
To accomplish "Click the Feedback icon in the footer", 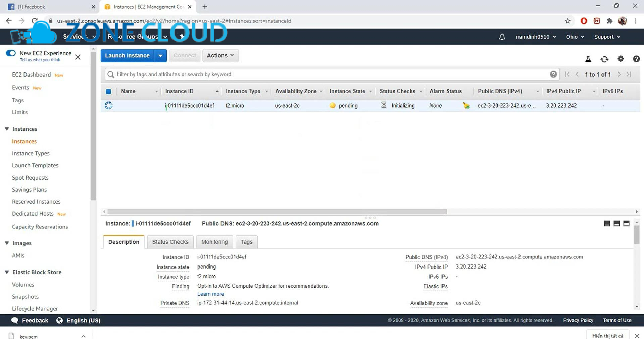I will (x=15, y=320).
